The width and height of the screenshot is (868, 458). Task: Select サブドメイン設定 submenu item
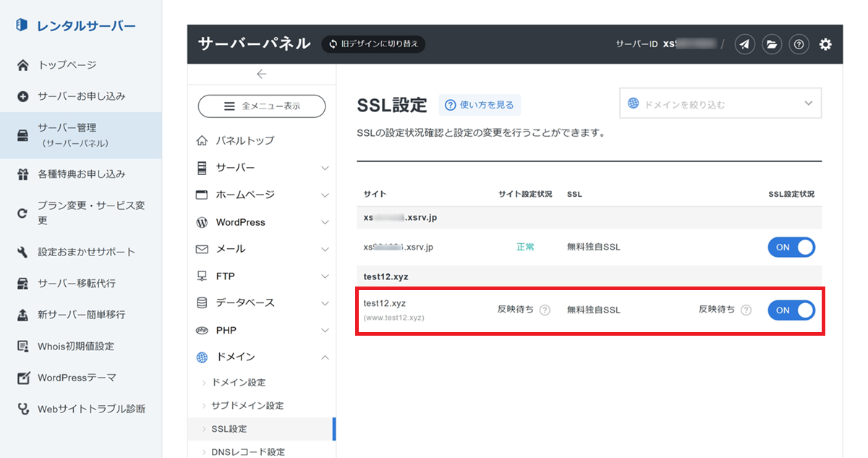click(x=247, y=405)
